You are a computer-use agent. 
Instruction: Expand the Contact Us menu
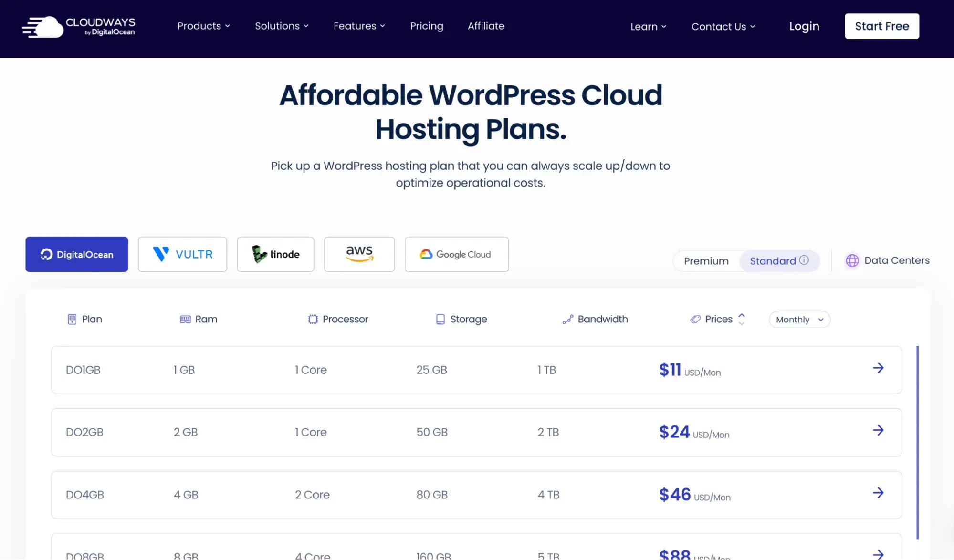coord(723,27)
